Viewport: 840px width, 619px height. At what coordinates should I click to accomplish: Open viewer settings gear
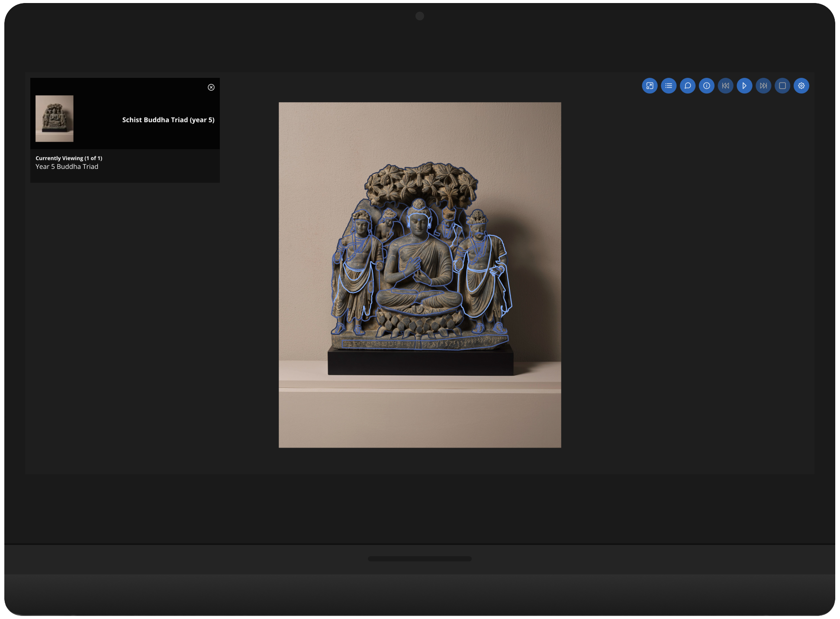(801, 86)
